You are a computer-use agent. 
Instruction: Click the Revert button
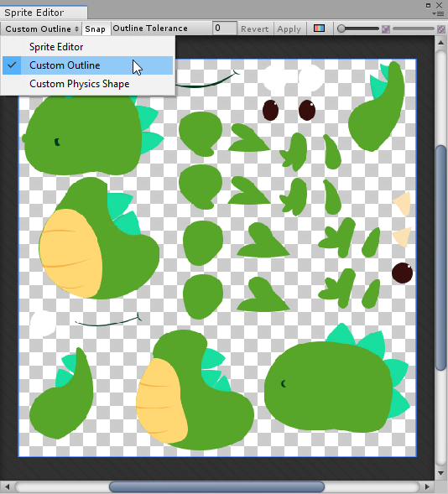tap(255, 29)
